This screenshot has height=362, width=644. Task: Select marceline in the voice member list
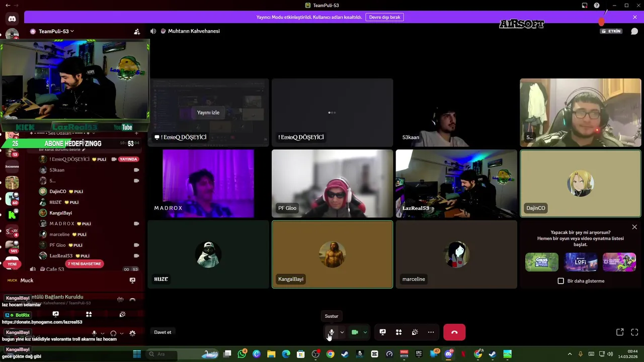[89, 234]
